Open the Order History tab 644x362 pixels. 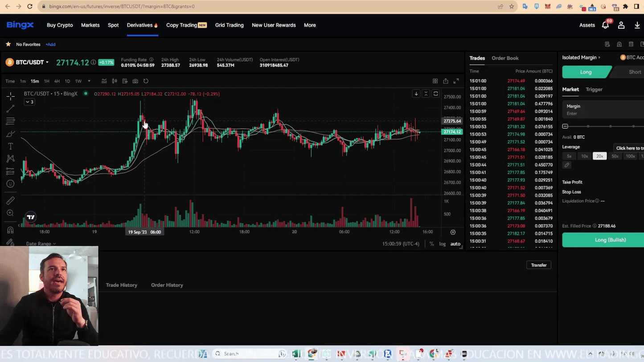coord(167,285)
